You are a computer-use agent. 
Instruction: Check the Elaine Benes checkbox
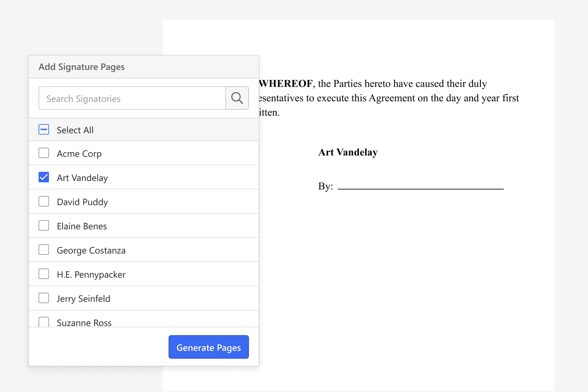pos(44,225)
